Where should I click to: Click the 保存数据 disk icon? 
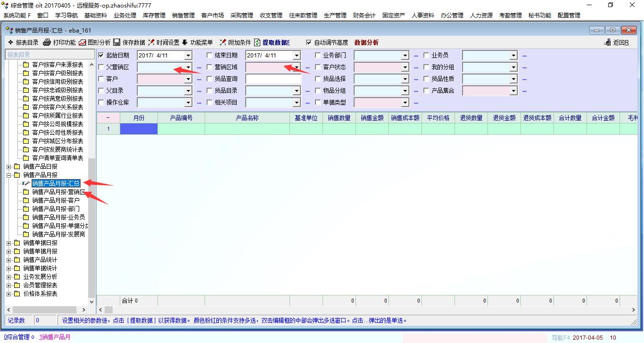[117, 42]
